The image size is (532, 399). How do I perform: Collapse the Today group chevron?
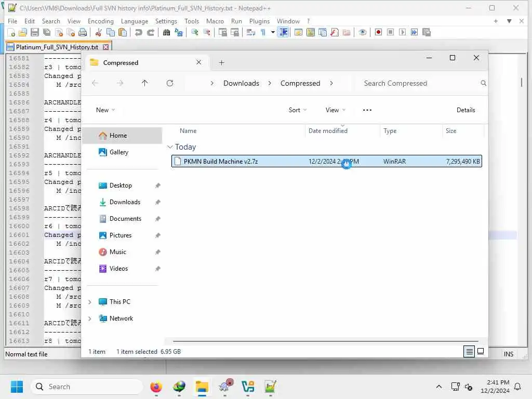170,147
